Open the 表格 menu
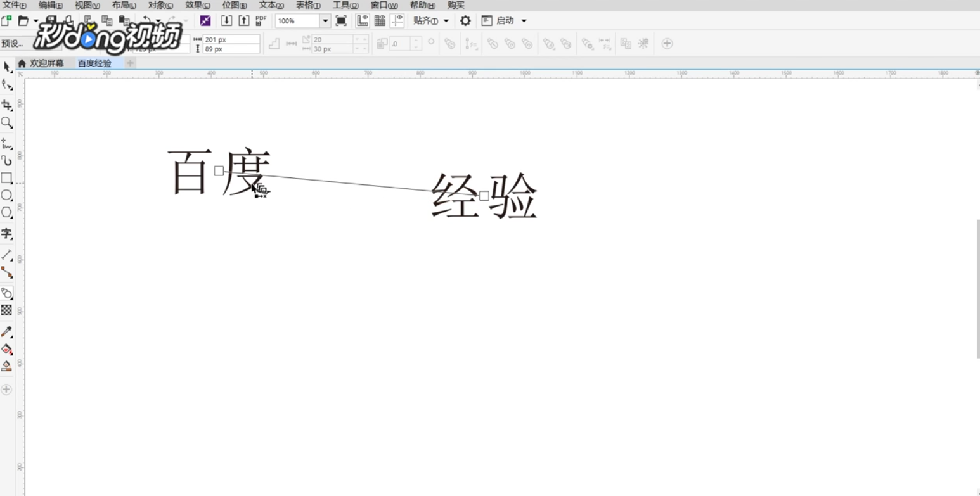980x496 pixels. pos(308,5)
